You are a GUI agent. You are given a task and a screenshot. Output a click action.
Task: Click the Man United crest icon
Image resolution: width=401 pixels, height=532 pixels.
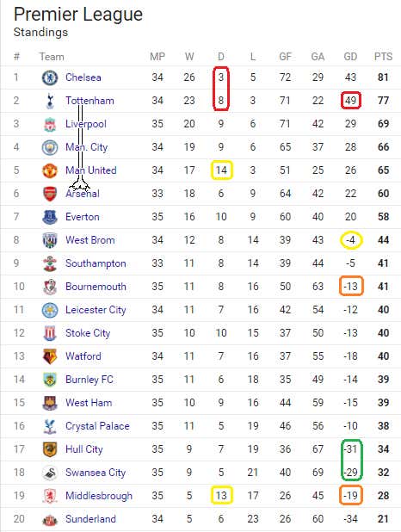click(x=50, y=170)
